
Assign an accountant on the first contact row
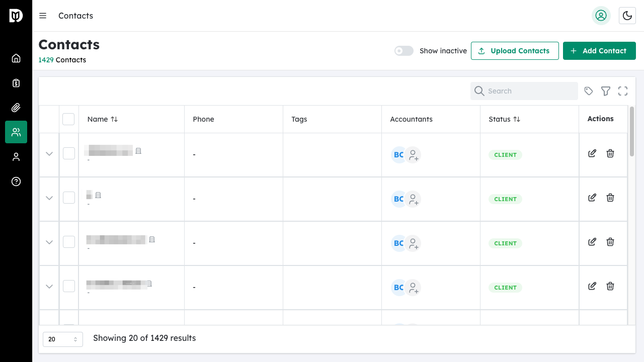tap(413, 155)
